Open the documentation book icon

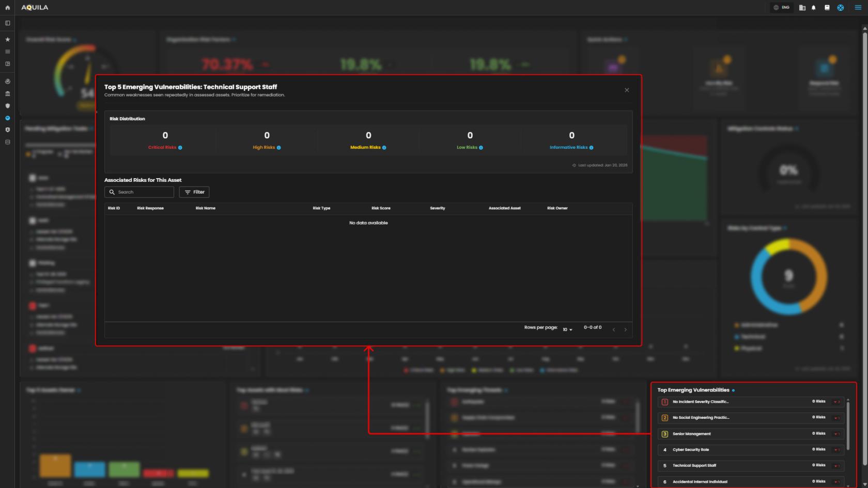(827, 8)
